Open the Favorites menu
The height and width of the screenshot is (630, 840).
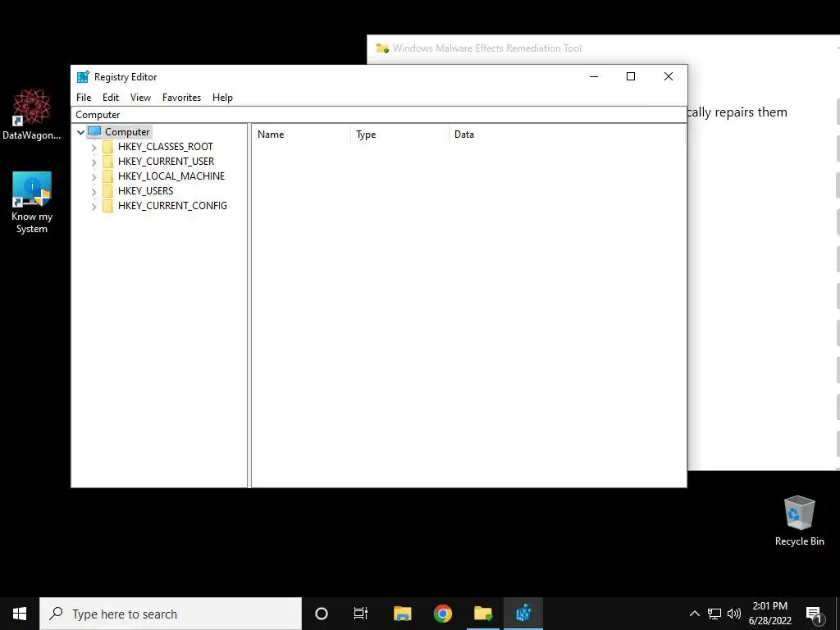[x=181, y=98]
